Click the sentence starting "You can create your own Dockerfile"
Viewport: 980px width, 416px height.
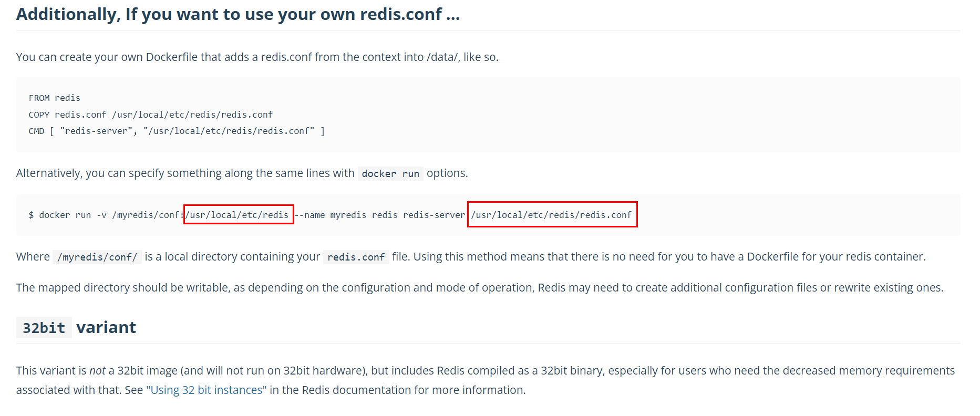[257, 57]
